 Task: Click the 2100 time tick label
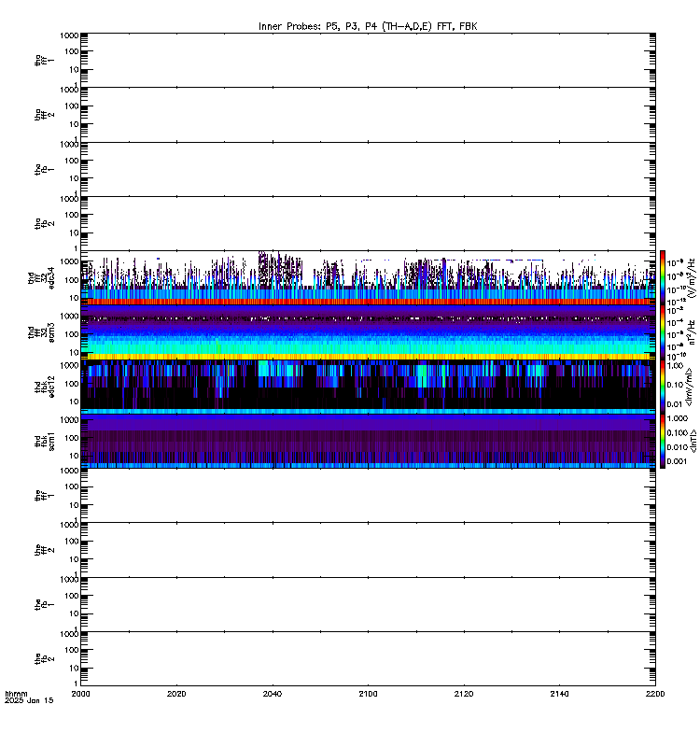coord(368,694)
